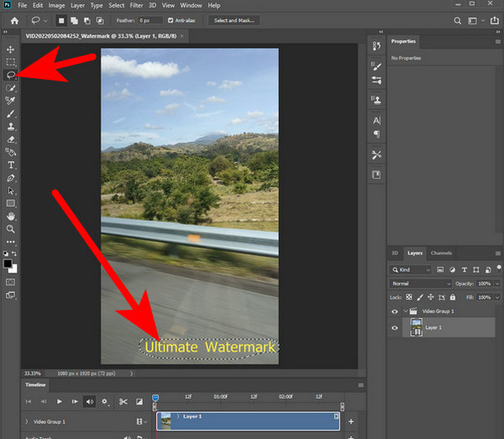Screen dimensions: 504x439
Task: Select the Horizontal Type tool
Action: 11,165
